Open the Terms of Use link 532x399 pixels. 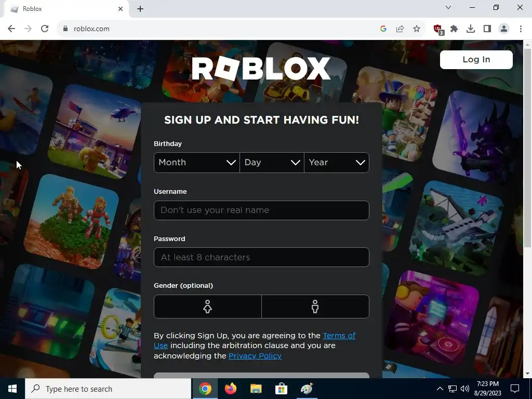pyautogui.click(x=339, y=336)
